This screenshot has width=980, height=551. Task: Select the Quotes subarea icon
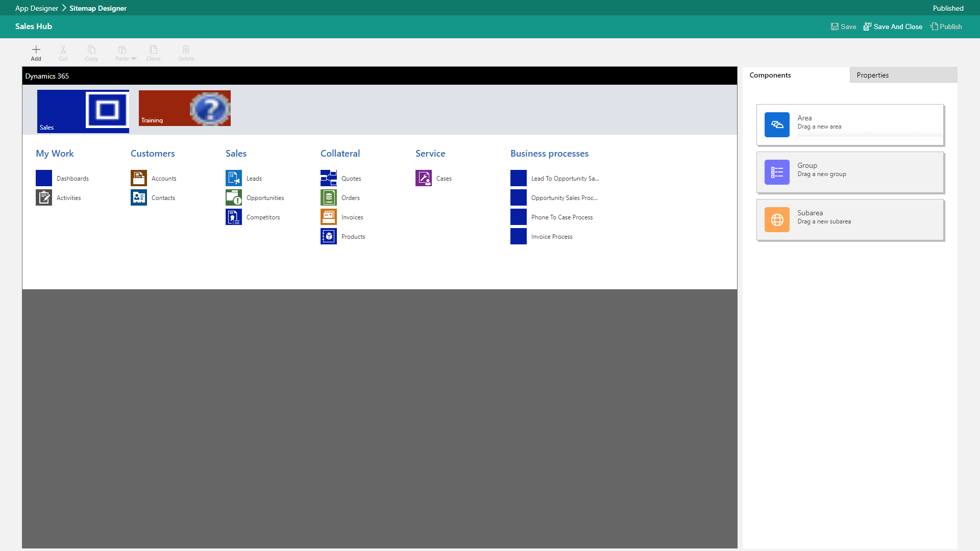click(x=328, y=178)
